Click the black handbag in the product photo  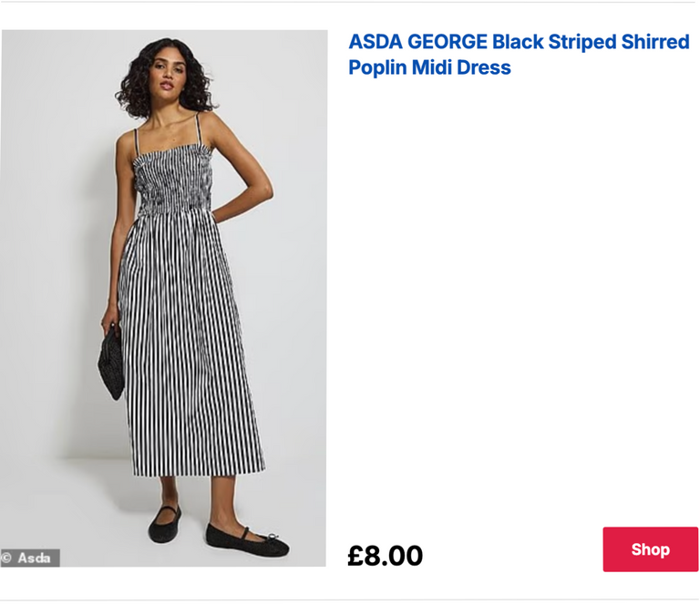[110, 361]
